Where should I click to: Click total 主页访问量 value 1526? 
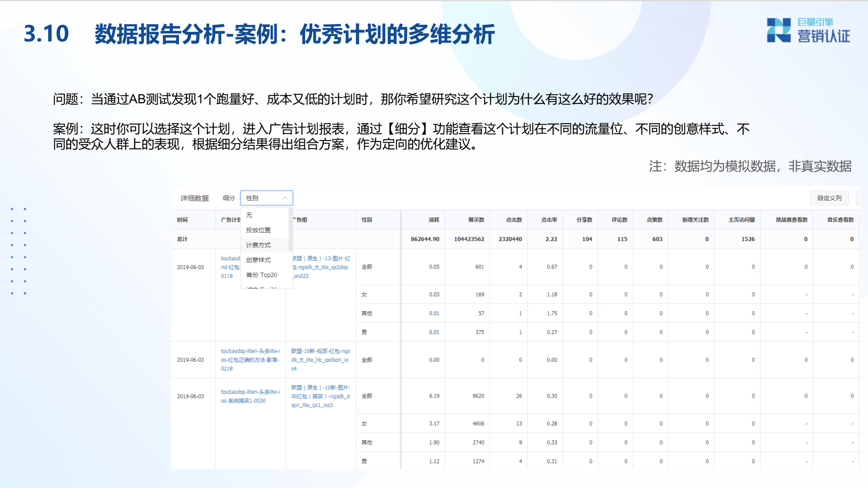[748, 239]
